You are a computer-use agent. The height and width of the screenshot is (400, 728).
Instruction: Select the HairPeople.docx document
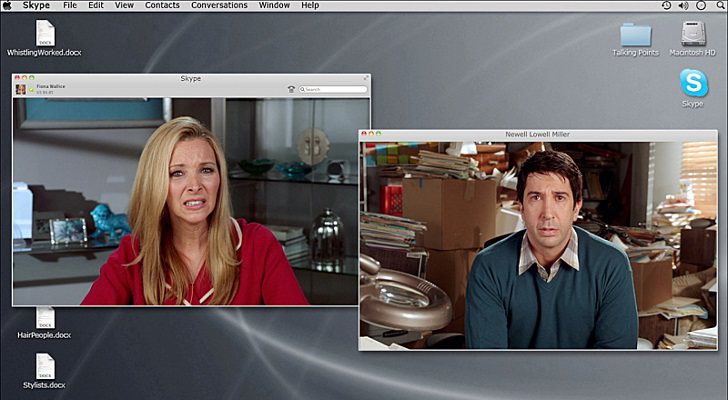(45, 319)
